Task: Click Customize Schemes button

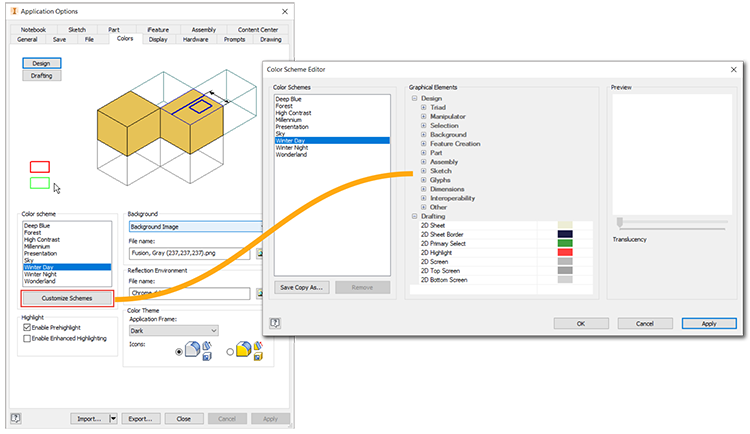Action: click(x=67, y=298)
